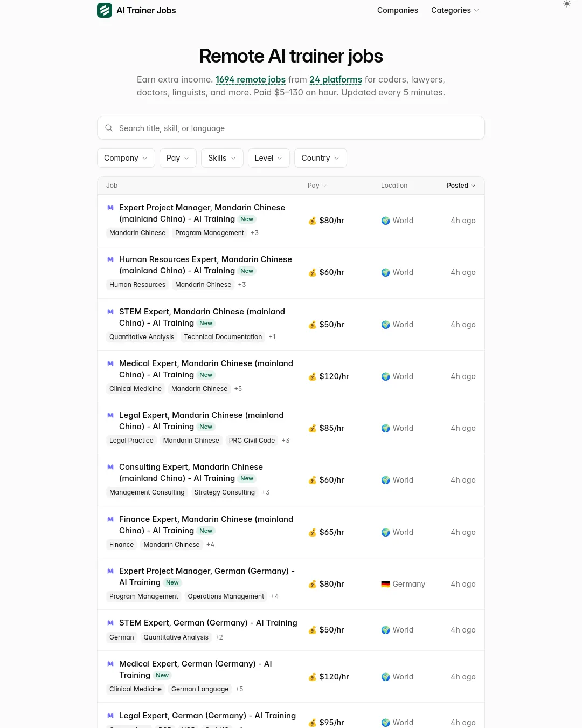The height and width of the screenshot is (728, 582).
Task: Click the Technical Documentation skill tag
Action: tap(223, 337)
